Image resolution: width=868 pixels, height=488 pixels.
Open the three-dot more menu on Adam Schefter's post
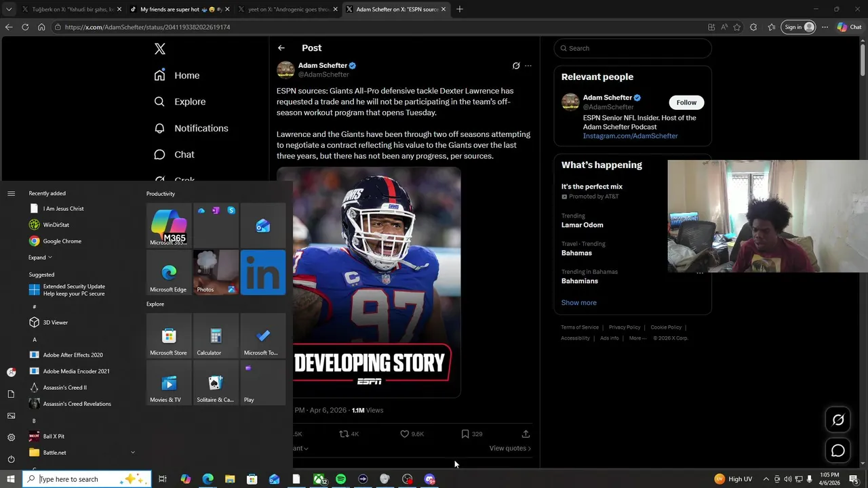coord(528,66)
